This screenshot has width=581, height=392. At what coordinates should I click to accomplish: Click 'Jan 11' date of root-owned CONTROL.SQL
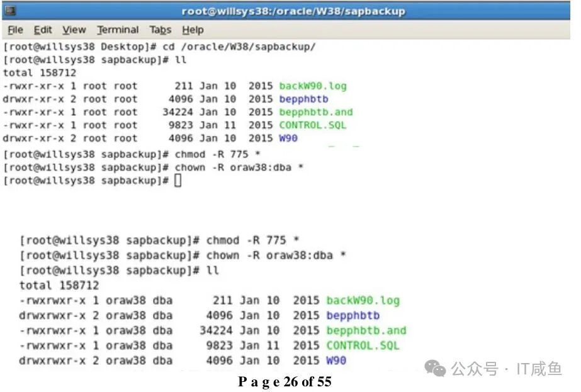[x=218, y=125]
